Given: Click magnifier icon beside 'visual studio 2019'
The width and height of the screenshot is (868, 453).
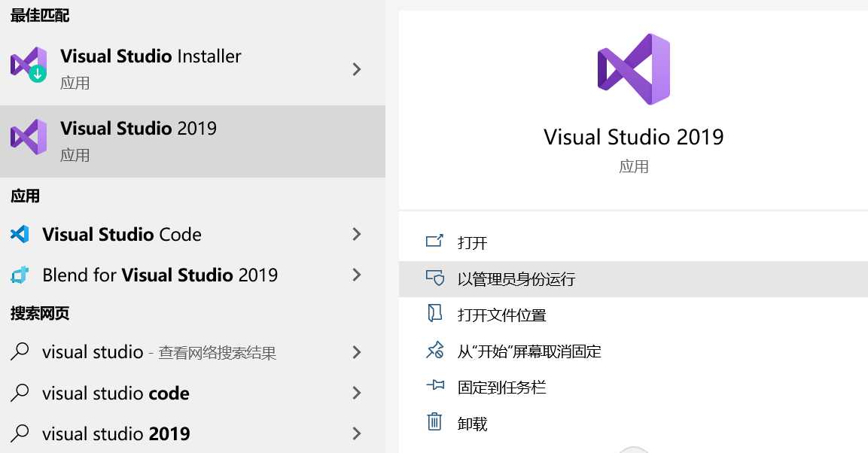Looking at the screenshot, I should coord(20,433).
